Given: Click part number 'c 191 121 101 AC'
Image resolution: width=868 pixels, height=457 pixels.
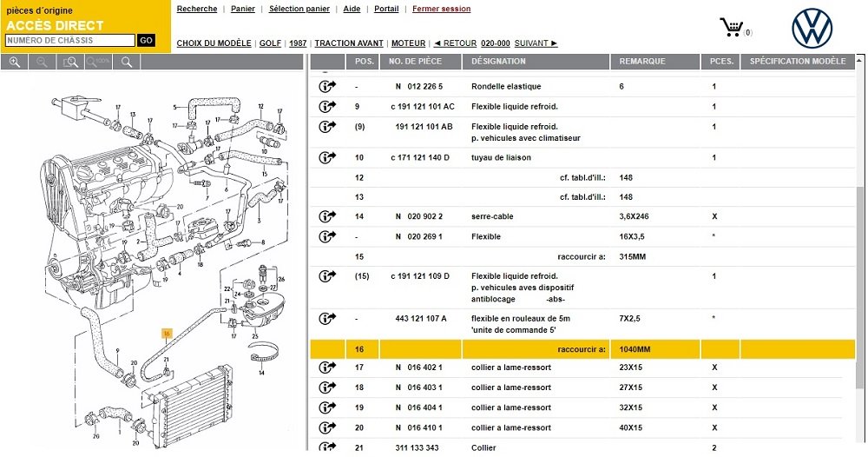Looking at the screenshot, I should pos(423,106).
